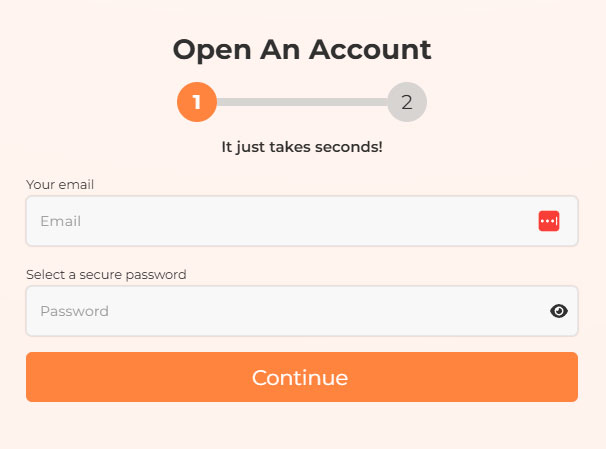Focus the Email input field
The image size is (606, 449).
click(x=302, y=221)
